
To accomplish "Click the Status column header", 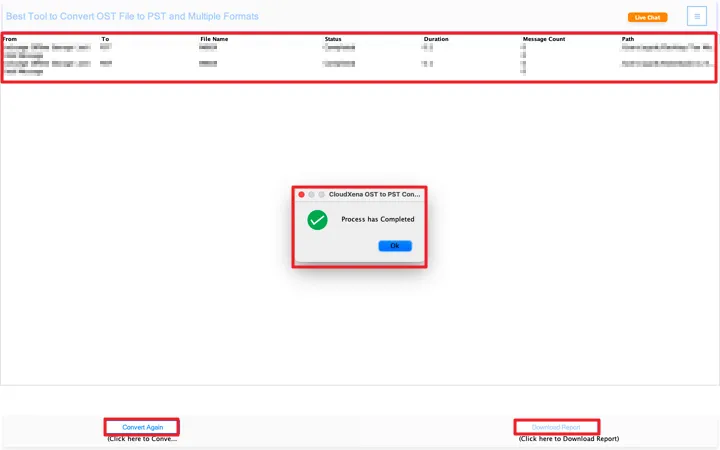I will coord(333,39).
